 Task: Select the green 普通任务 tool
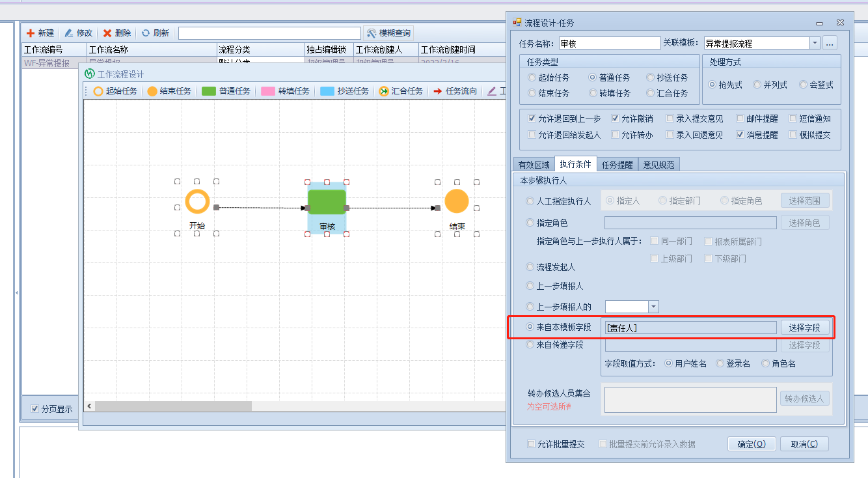(x=208, y=91)
